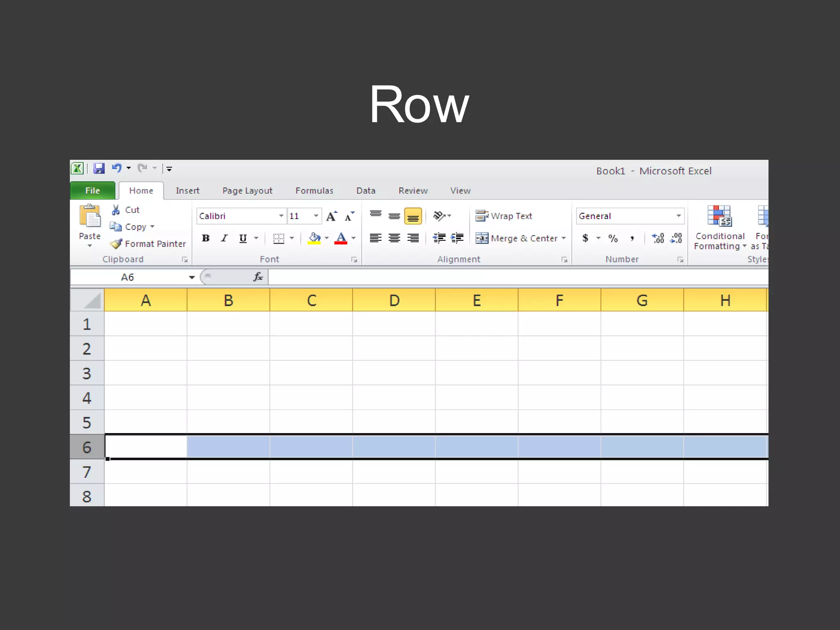This screenshot has height=630, width=840.
Task: Open the Name Box dropdown arrow
Action: (192, 278)
